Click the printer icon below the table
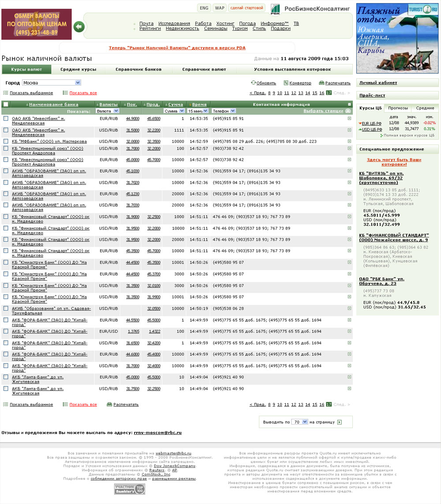This screenshot has width=441, height=504. (x=109, y=404)
